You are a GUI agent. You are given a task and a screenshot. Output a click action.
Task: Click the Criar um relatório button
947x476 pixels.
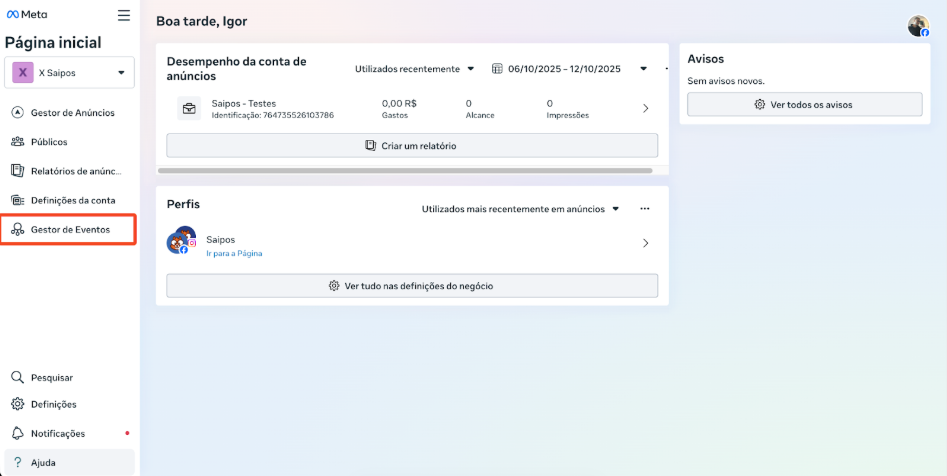(x=412, y=146)
